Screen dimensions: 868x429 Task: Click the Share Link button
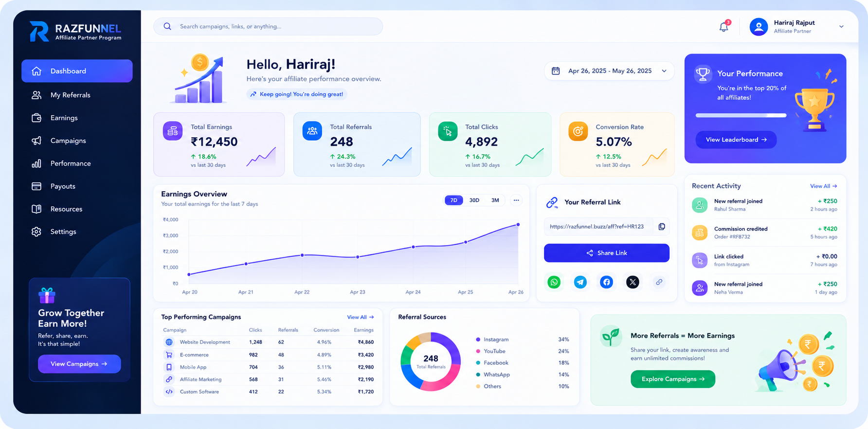pyautogui.click(x=607, y=253)
